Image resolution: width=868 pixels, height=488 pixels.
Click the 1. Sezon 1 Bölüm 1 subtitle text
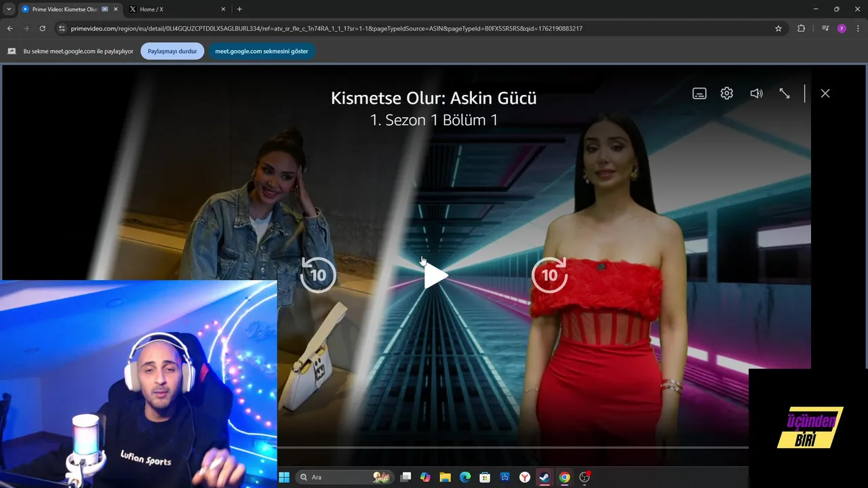tap(434, 120)
